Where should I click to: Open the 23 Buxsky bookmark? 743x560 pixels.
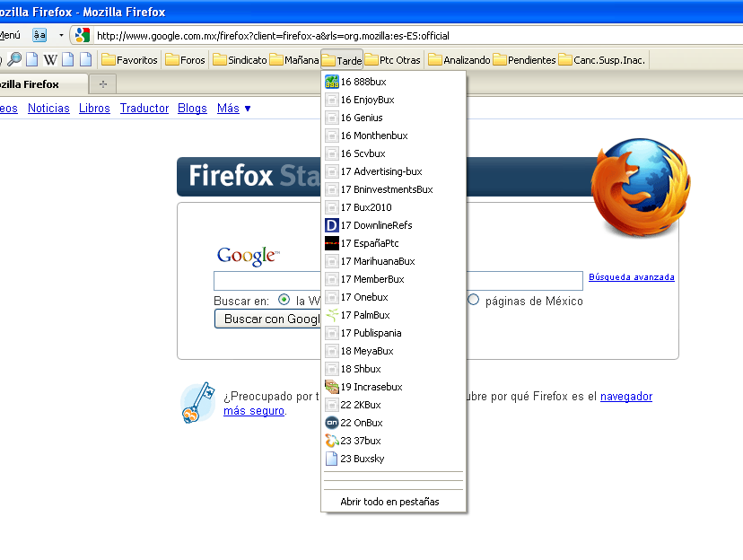(393, 459)
